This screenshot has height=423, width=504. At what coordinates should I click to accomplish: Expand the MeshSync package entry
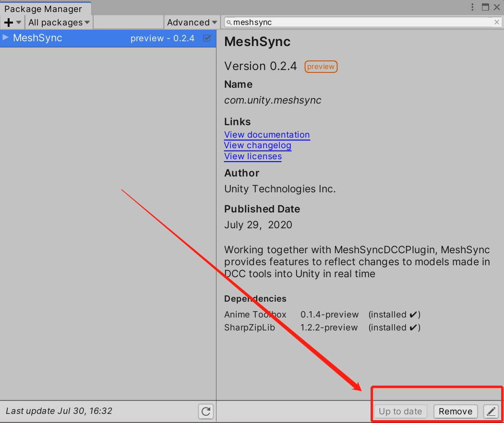pyautogui.click(x=6, y=38)
